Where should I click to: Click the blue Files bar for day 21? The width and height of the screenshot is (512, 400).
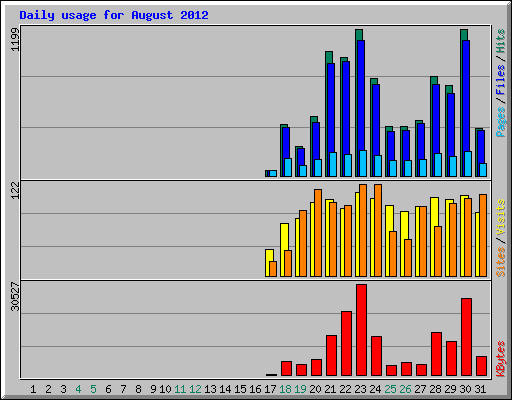click(331, 108)
